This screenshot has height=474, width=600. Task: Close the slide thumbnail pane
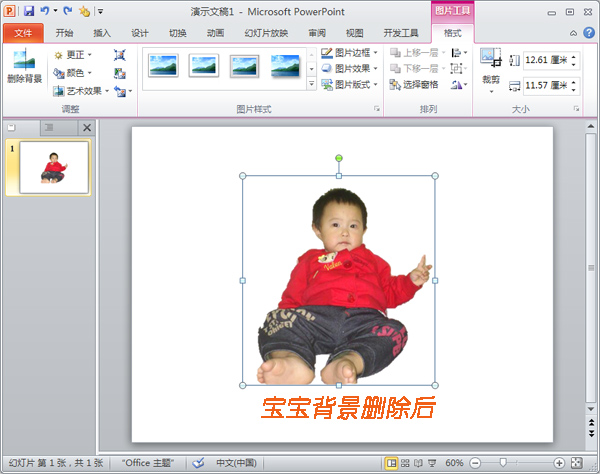[87, 127]
